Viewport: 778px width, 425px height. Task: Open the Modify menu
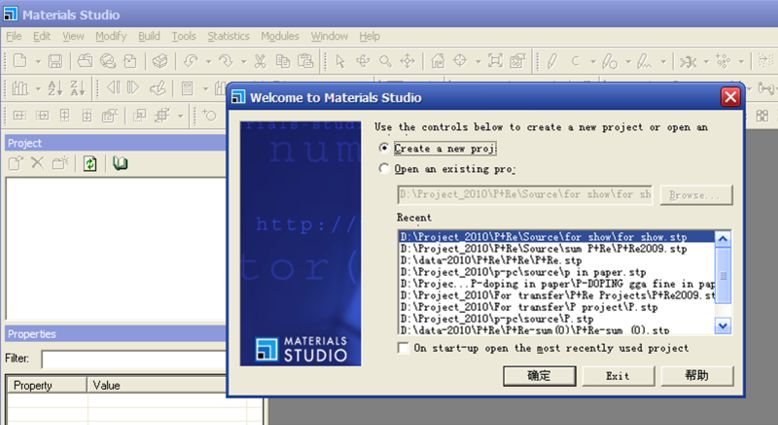tap(111, 36)
